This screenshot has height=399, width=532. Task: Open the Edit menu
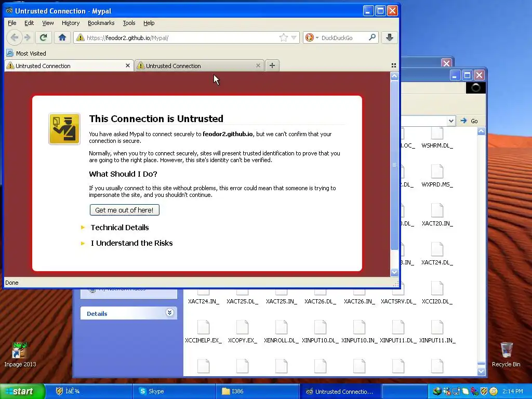pyautogui.click(x=29, y=23)
